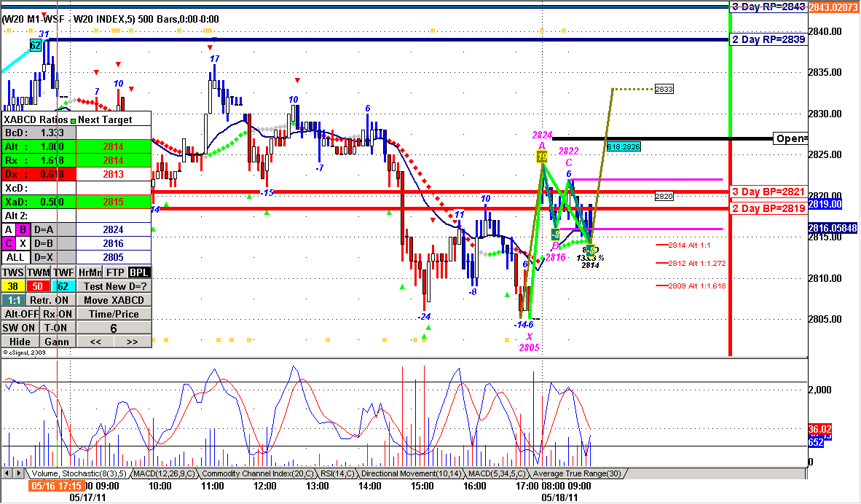
Task: Click cyan 62 swatch in the panel
Action: pos(63,286)
